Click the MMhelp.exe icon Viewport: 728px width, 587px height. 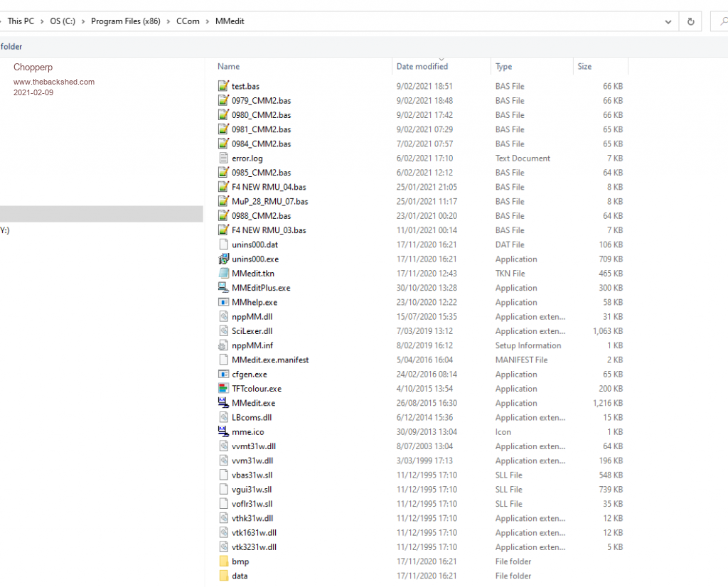pyautogui.click(x=224, y=303)
